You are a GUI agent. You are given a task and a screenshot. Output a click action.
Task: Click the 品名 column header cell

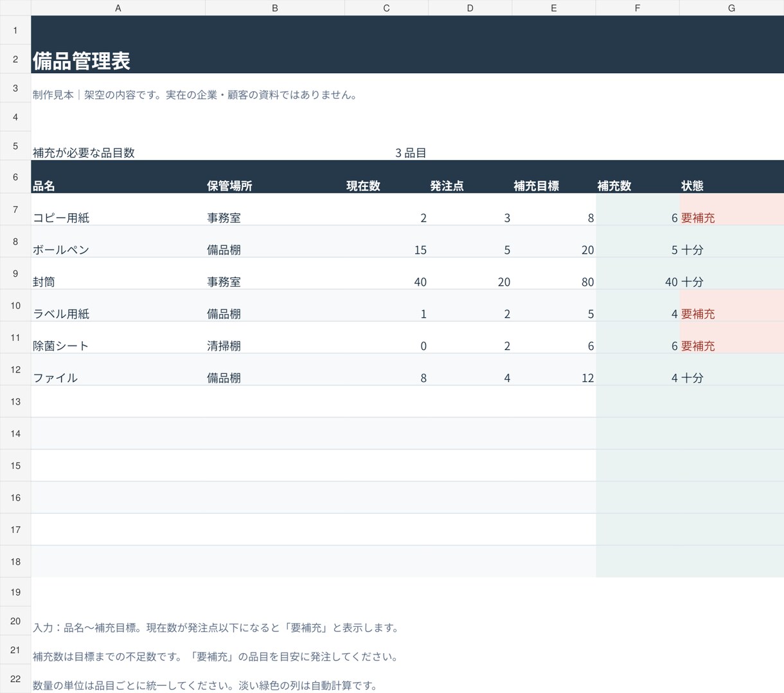click(118, 177)
